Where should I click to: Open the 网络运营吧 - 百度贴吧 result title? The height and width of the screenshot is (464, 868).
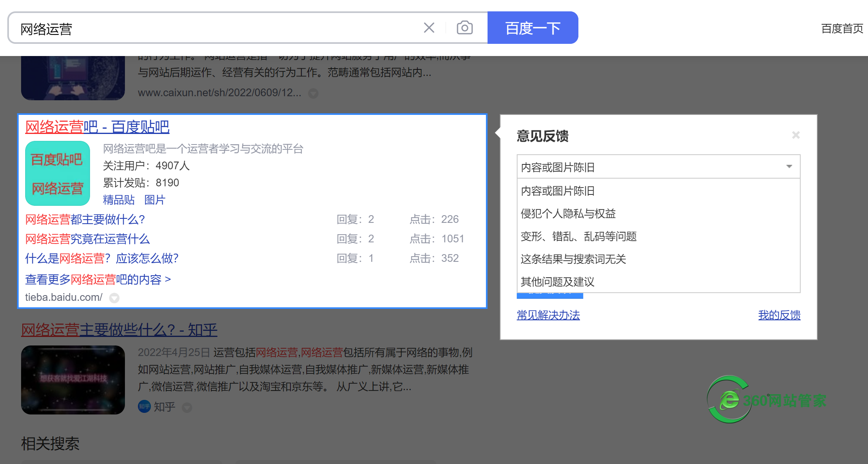(x=97, y=127)
